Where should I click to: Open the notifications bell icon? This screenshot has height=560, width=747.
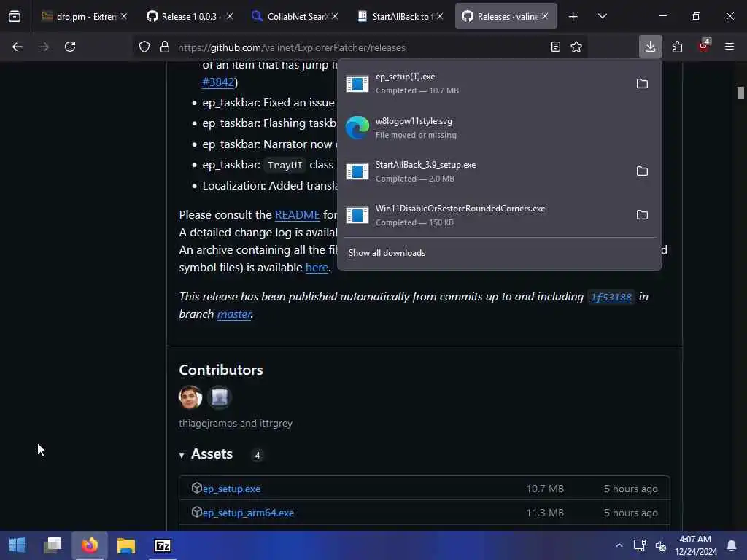(x=731, y=545)
